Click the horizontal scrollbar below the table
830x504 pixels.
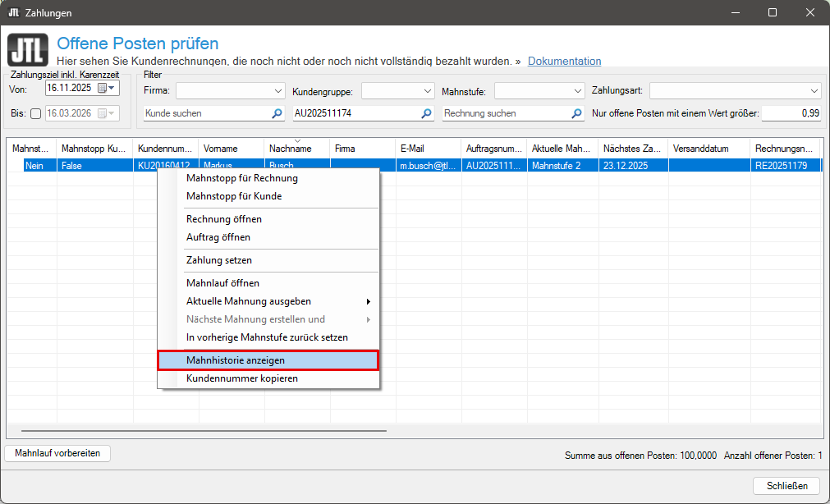pyautogui.click(x=204, y=430)
